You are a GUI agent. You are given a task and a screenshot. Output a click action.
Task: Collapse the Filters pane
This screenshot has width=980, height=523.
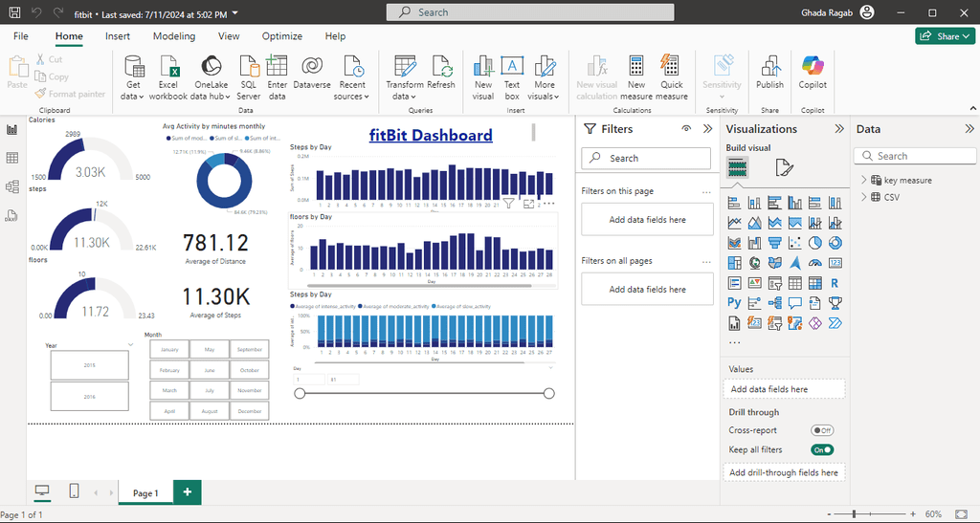coord(707,128)
